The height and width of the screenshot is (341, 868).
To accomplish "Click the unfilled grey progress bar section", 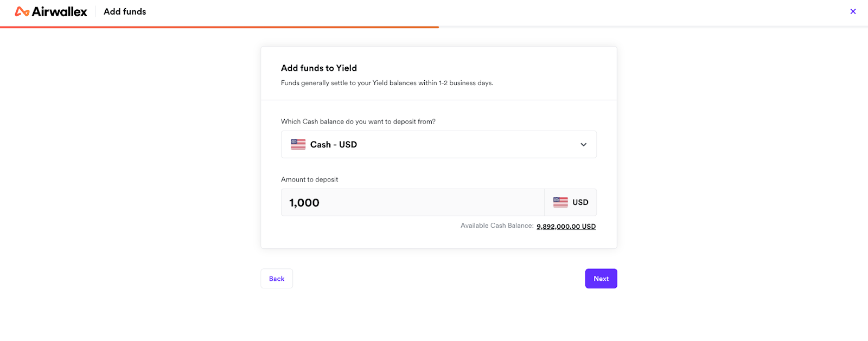I will pyautogui.click(x=653, y=27).
